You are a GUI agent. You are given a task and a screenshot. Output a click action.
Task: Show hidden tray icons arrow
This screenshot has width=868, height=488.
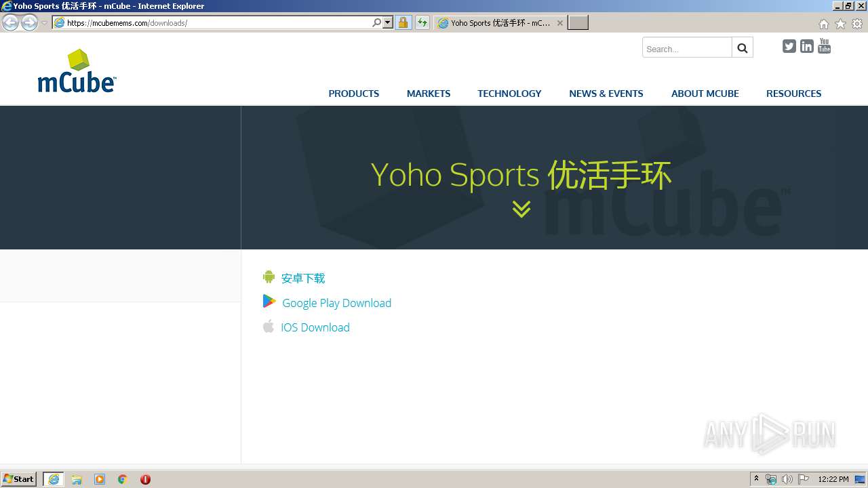tap(756, 479)
